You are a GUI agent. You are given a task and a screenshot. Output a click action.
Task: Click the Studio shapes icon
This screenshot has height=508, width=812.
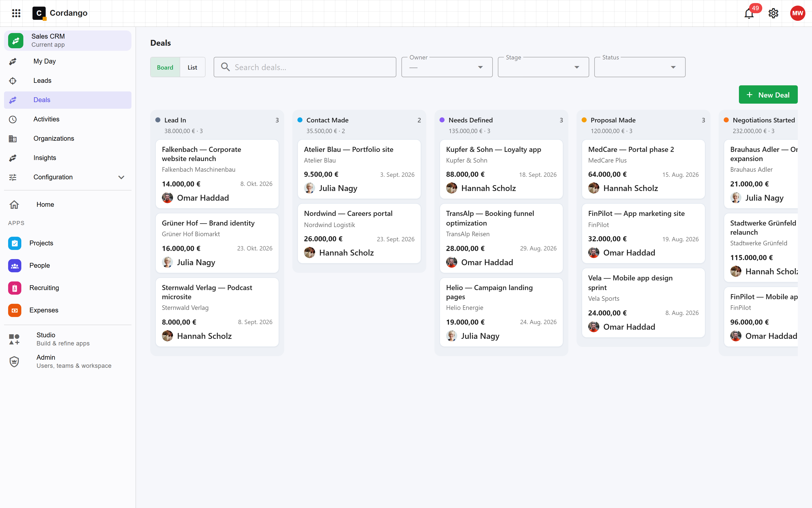(x=14, y=339)
